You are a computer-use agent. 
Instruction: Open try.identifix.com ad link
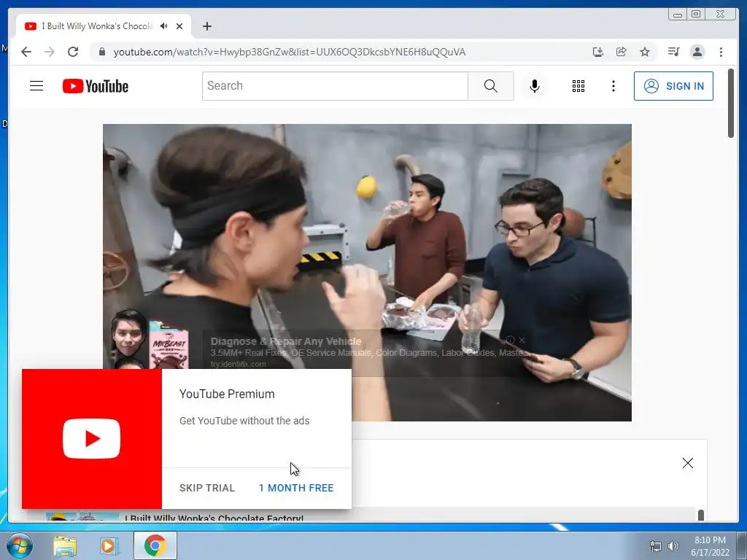click(x=239, y=365)
